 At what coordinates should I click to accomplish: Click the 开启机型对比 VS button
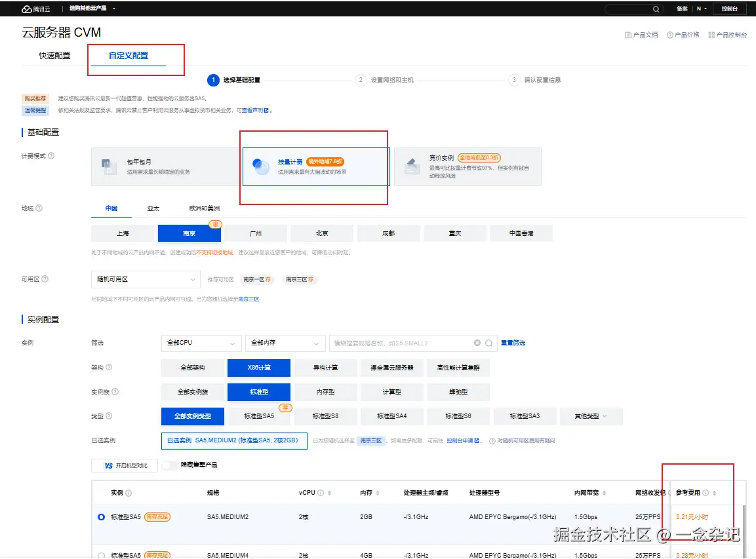pos(125,465)
